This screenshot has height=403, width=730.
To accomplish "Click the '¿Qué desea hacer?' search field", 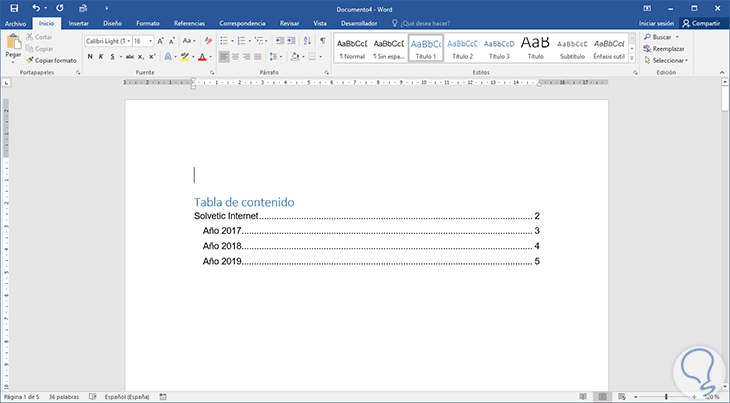I will [x=421, y=23].
